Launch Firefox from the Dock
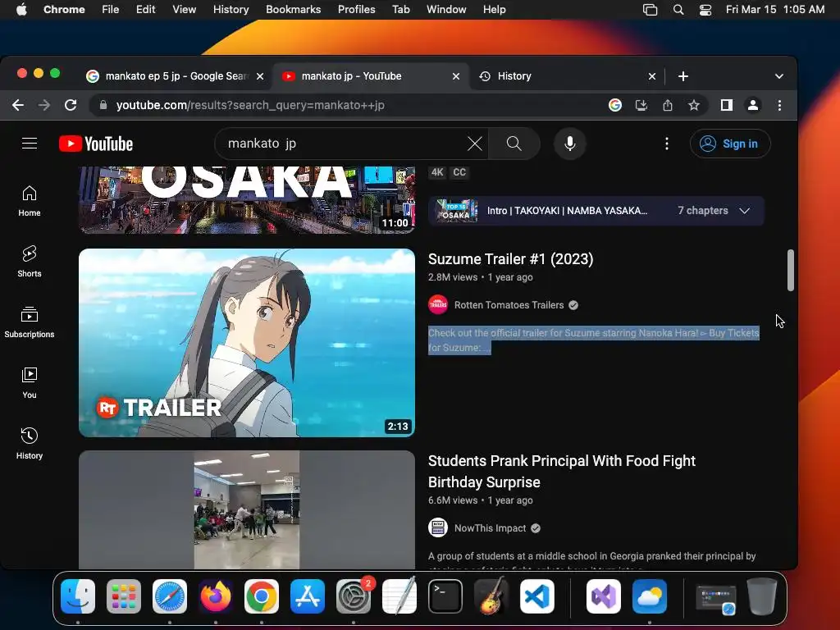This screenshot has height=630, width=840. [x=216, y=596]
